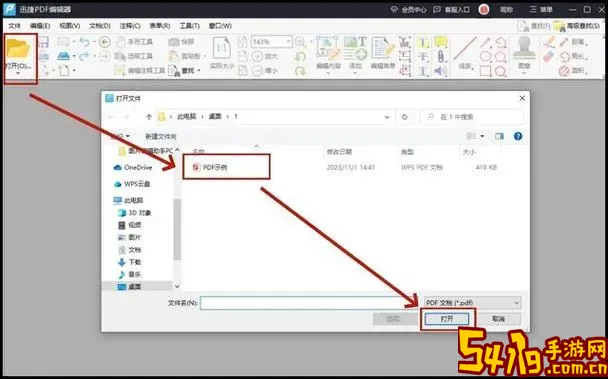Viewport: 608px width, 379px height.
Task: Open the File (文件) menu
Action: (x=14, y=26)
